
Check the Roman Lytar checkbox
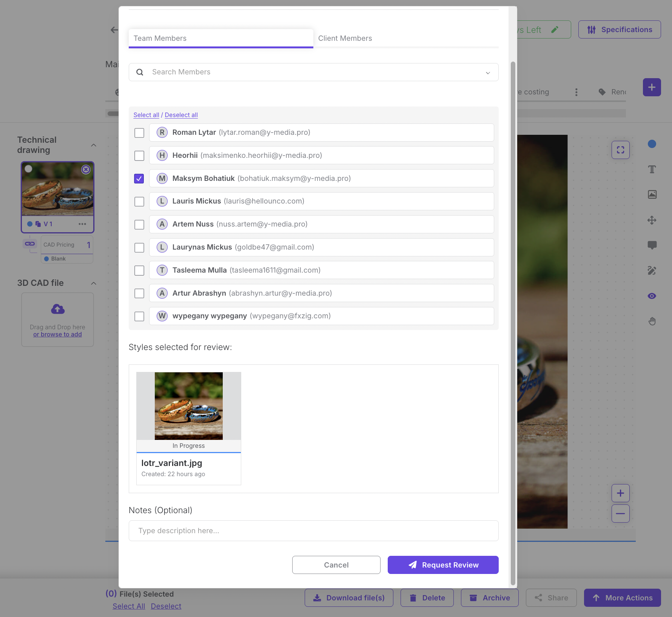[139, 133]
